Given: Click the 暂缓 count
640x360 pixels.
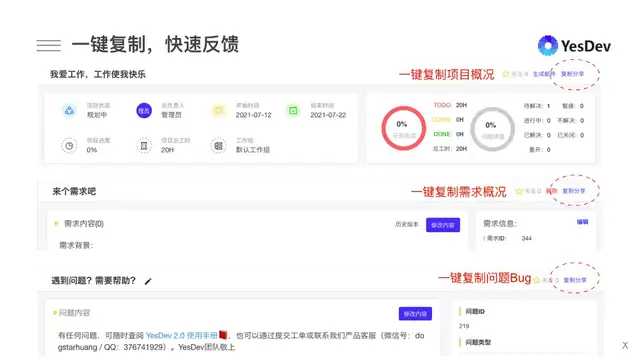Looking at the screenshot, I should click(x=582, y=106).
